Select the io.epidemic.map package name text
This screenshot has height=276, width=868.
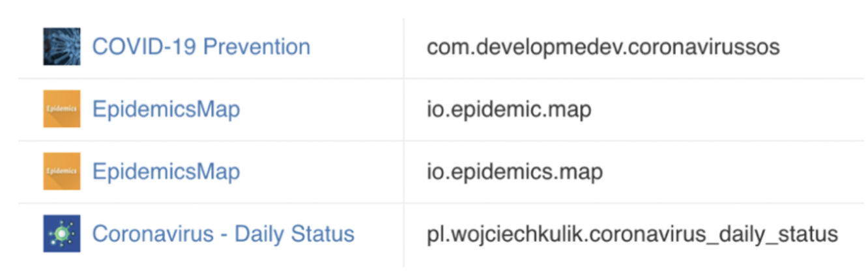tap(509, 109)
